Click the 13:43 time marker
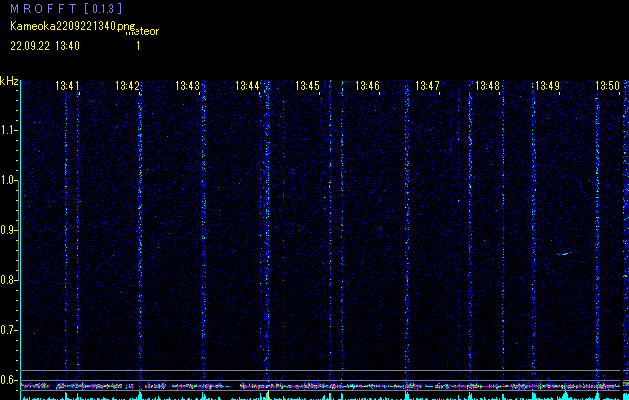The width and height of the screenshot is (629, 400). [x=187, y=86]
